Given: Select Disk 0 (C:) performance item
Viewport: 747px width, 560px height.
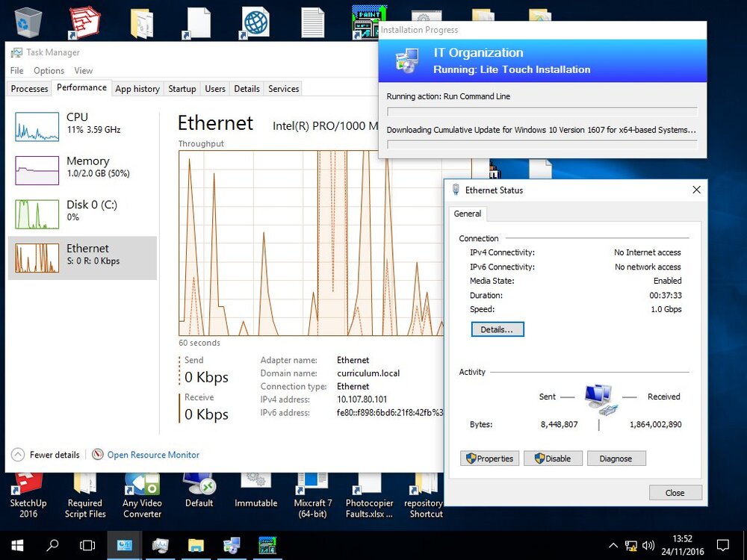Looking at the screenshot, I should (82, 214).
